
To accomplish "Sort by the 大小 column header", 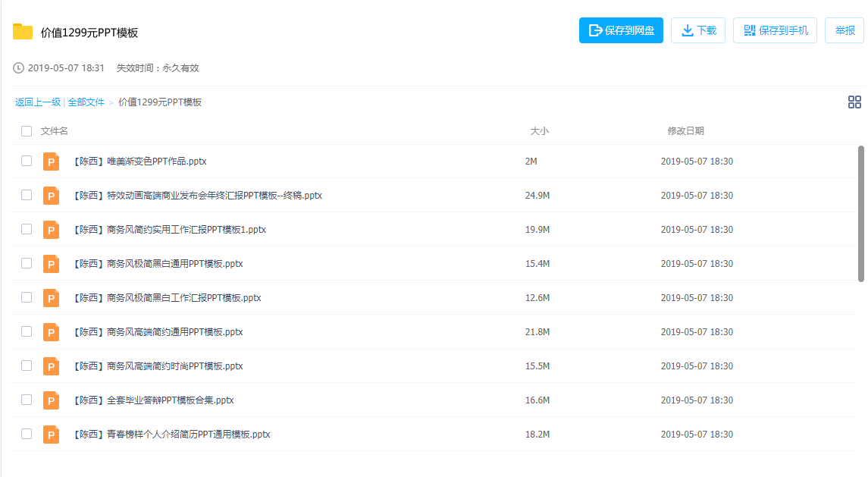I will click(539, 131).
